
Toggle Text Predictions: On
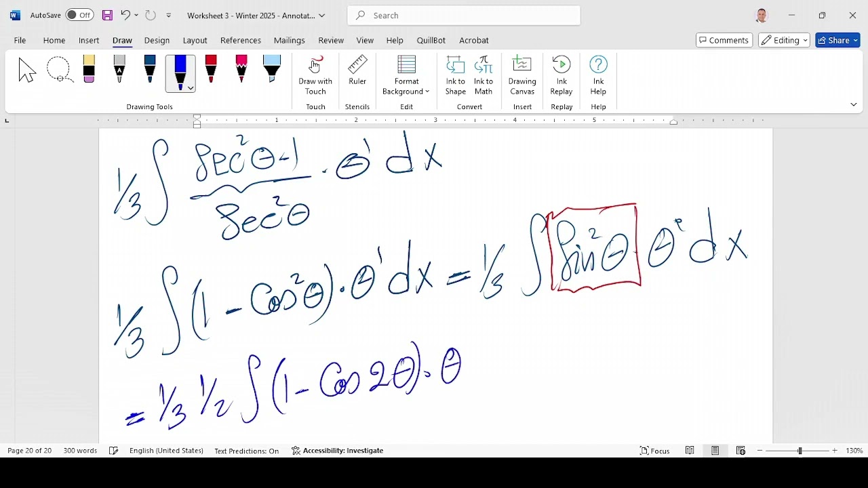pyautogui.click(x=246, y=451)
